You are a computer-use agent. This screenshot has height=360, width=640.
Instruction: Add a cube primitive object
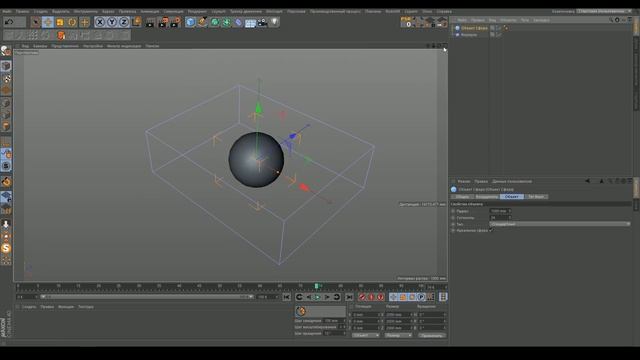[x=190, y=22]
